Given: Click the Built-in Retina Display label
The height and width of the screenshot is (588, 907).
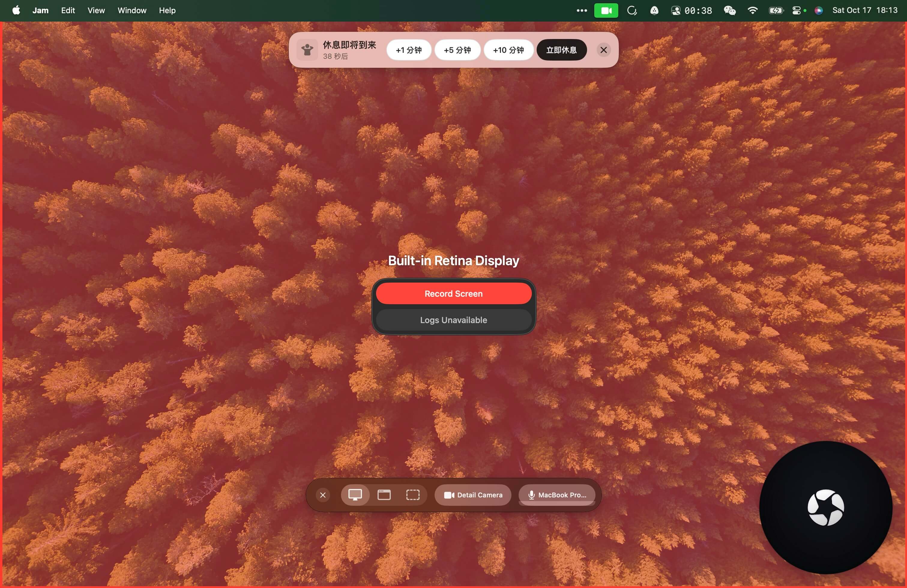Looking at the screenshot, I should pos(453,260).
